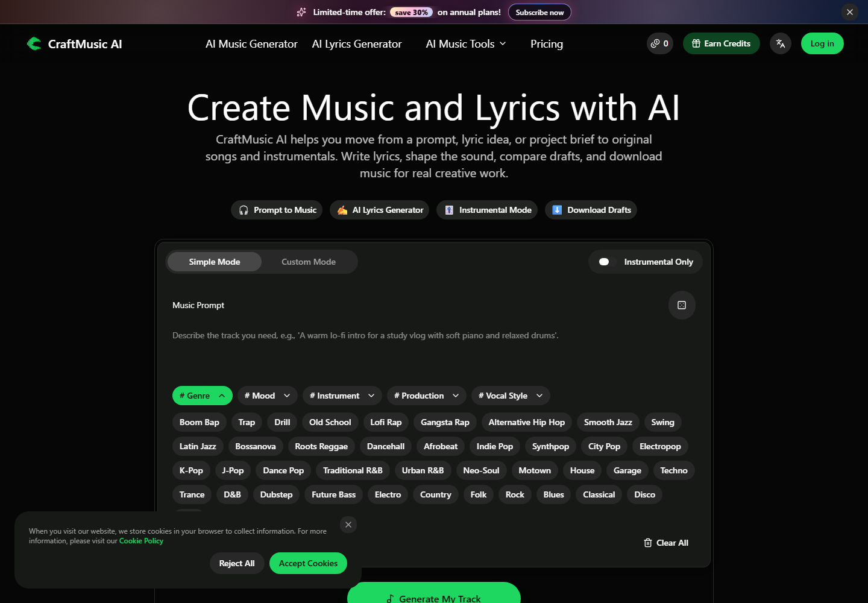868x603 pixels.
Task: Close the cookie notice with X
Action: pos(348,525)
